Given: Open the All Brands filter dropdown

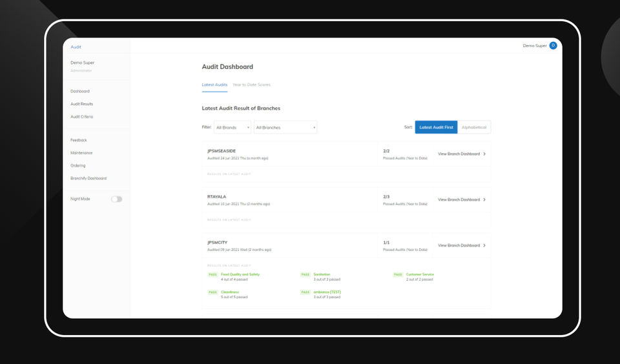Looking at the screenshot, I should tap(232, 127).
